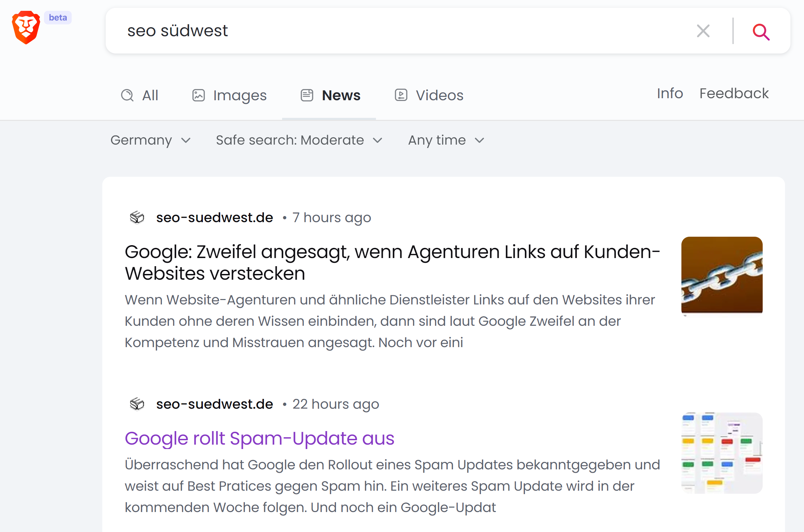The height and width of the screenshot is (532, 804).
Task: Click the beta badge next to the logo
Action: 58,18
